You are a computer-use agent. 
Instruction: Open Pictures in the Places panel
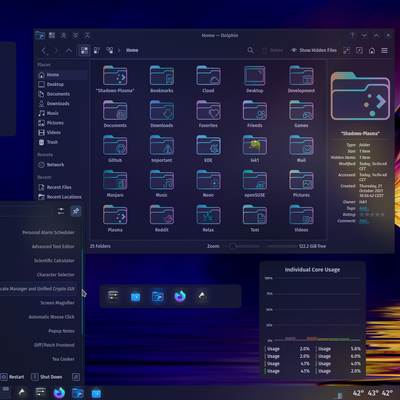pyautogui.click(x=62, y=123)
